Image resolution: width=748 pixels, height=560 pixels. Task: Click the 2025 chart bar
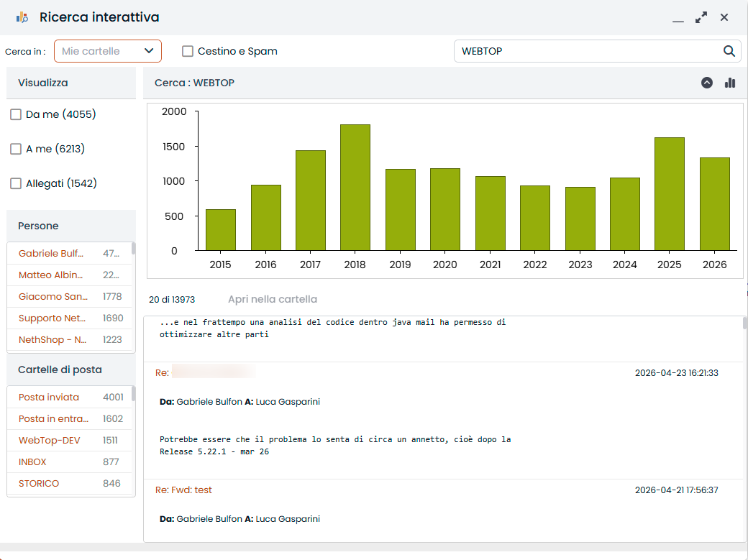tap(670, 194)
